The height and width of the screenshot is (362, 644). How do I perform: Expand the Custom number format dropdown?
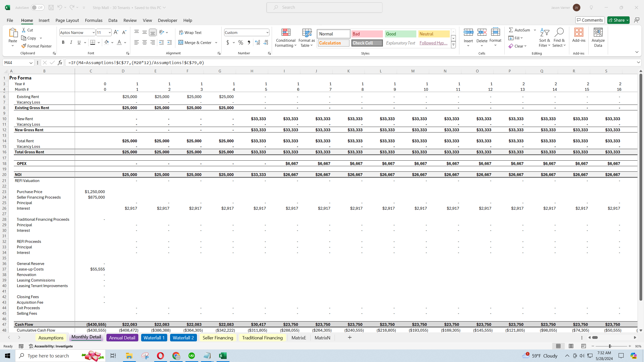[267, 32]
